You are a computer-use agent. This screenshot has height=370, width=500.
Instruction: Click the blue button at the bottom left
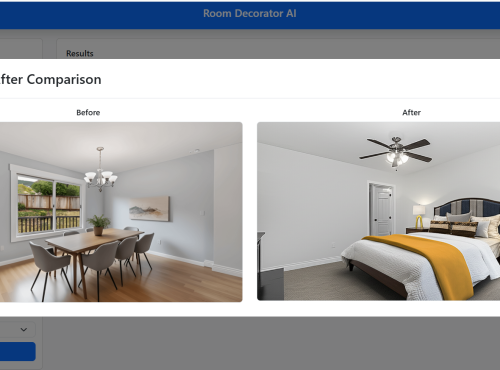18,351
